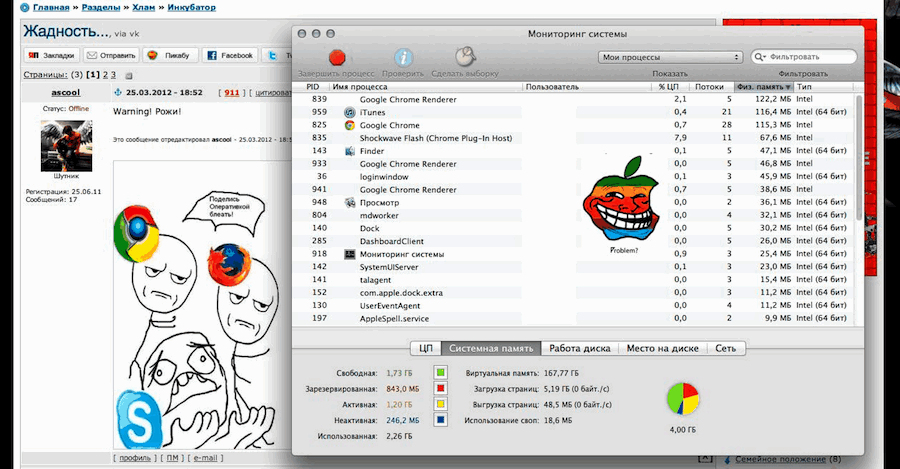900x469 pixels.
Task: Open the профиль link under the post
Action: click(135, 458)
